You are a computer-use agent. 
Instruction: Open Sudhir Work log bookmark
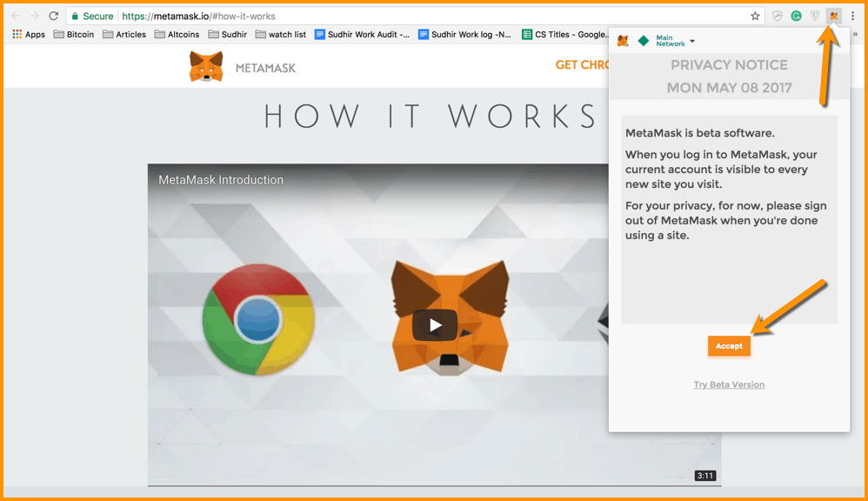point(465,34)
